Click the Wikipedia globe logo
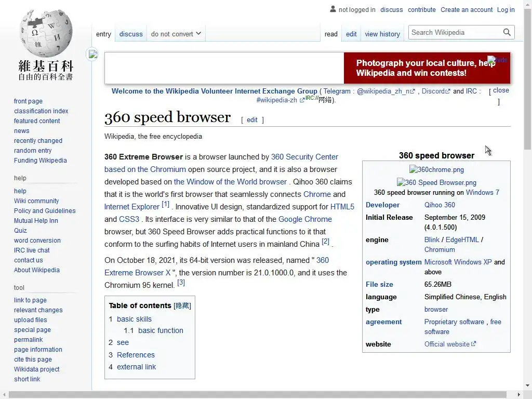The image size is (532, 399). point(46,33)
